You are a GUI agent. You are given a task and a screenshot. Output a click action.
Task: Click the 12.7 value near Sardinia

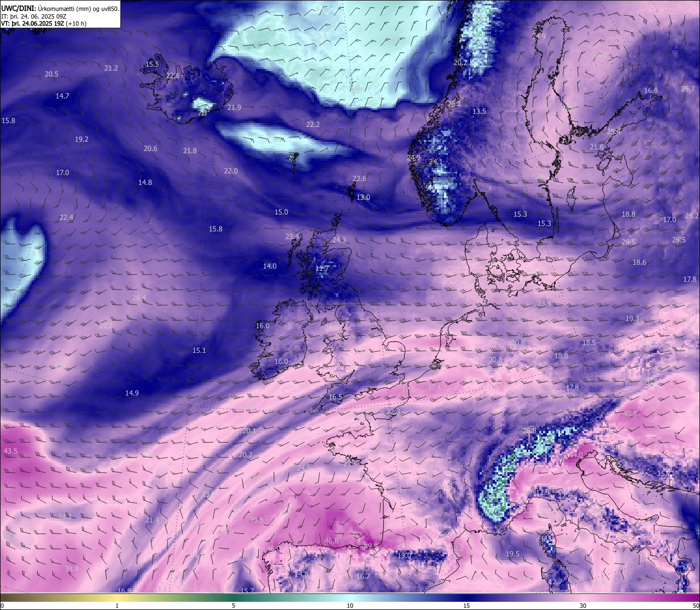tap(556, 582)
